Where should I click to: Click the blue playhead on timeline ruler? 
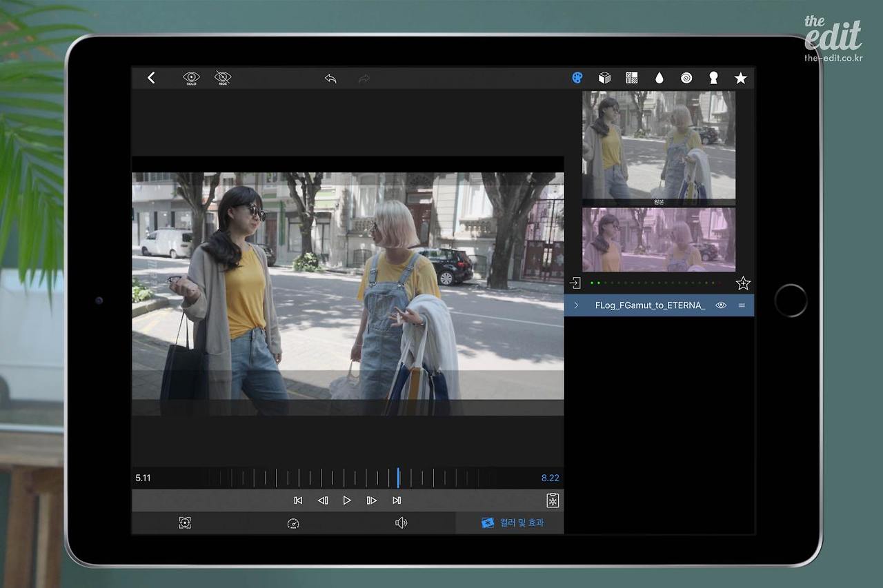[x=398, y=478]
